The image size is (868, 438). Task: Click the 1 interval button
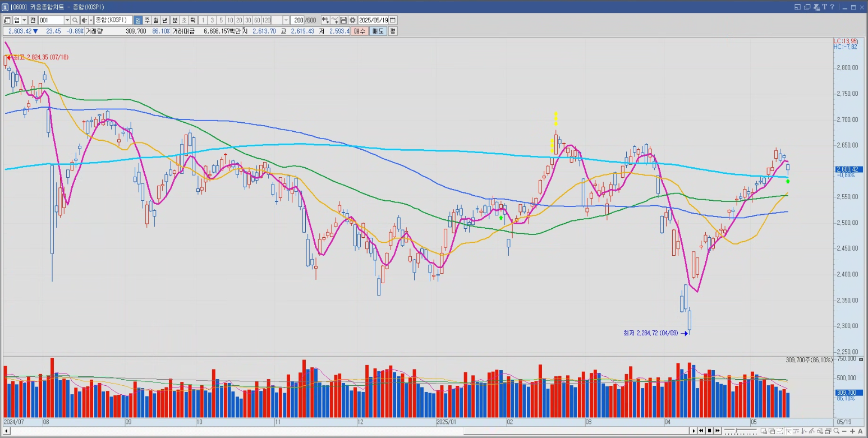click(203, 20)
